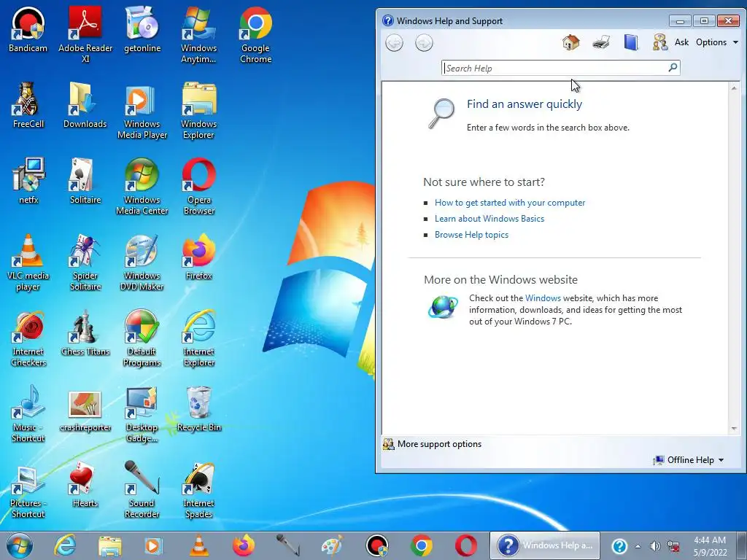
Task: Select Default Programs desktop icon
Action: pyautogui.click(x=142, y=338)
